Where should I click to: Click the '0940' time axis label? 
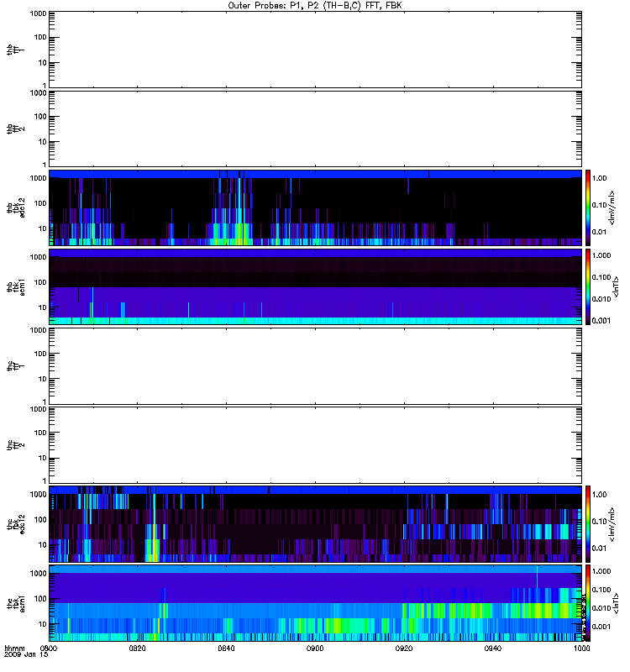493,648
